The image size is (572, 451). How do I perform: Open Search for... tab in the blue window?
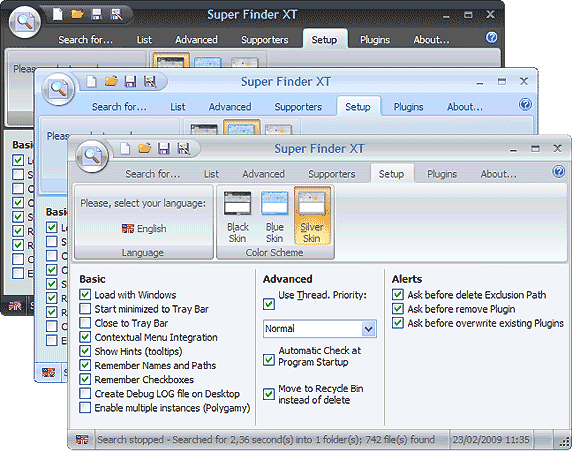coord(119,107)
